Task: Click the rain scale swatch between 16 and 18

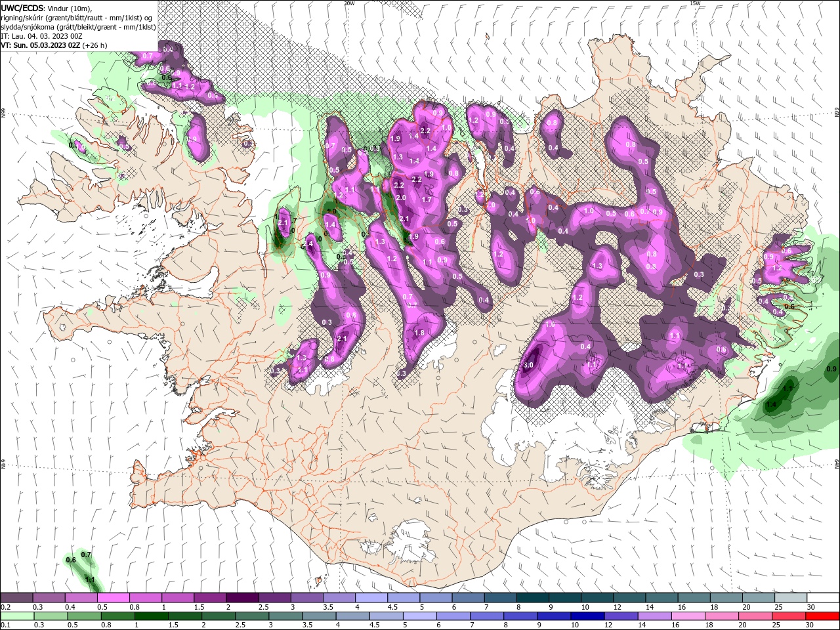Action: point(688,616)
